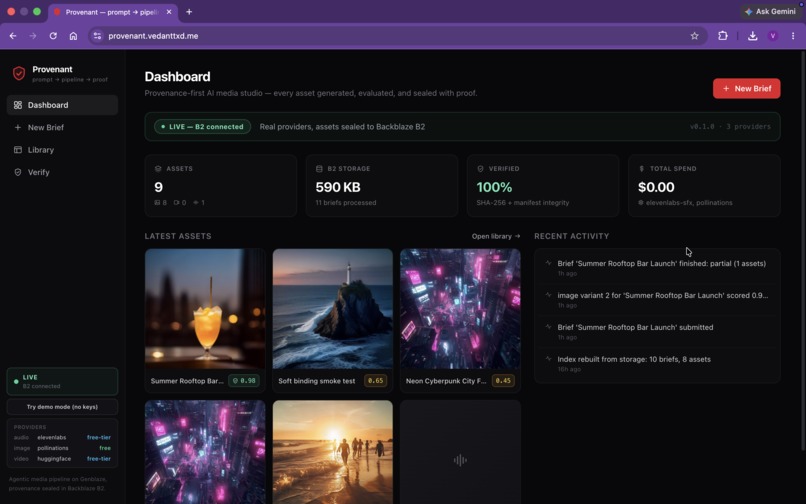Open New Brief sidebar item
The height and width of the screenshot is (504, 806).
[62, 128]
